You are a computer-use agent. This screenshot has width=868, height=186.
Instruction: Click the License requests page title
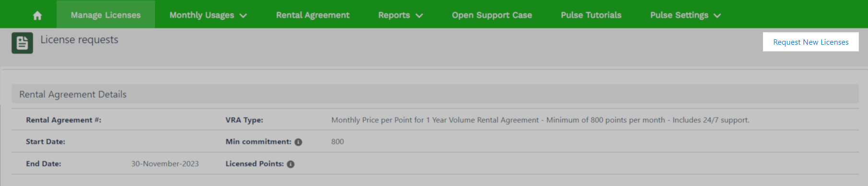(x=79, y=39)
